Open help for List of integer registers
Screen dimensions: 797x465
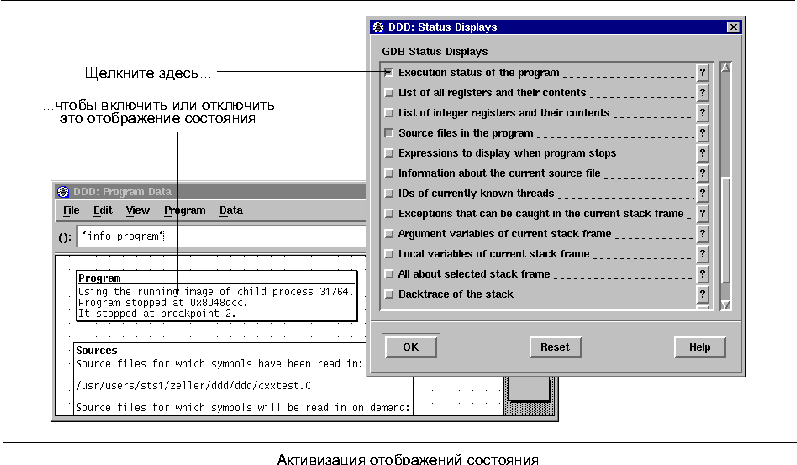click(702, 113)
